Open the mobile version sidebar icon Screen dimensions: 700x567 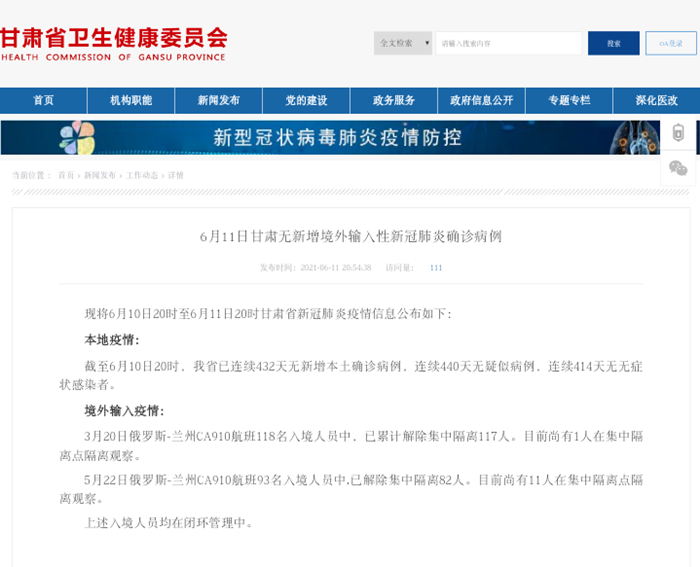click(x=678, y=133)
